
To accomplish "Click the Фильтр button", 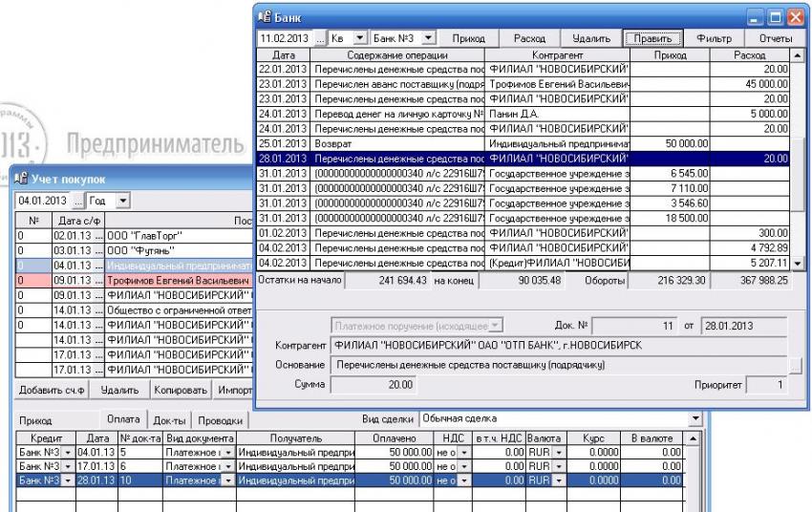I will click(x=716, y=38).
